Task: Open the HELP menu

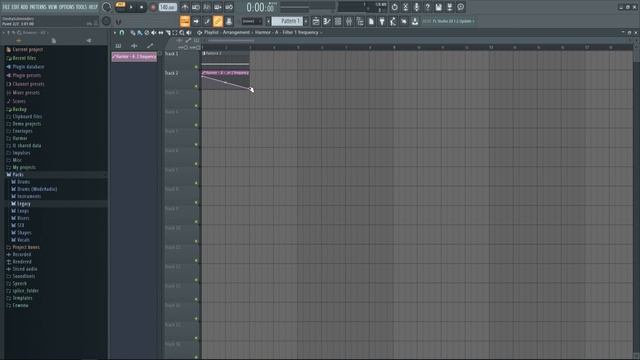Action: point(93,7)
